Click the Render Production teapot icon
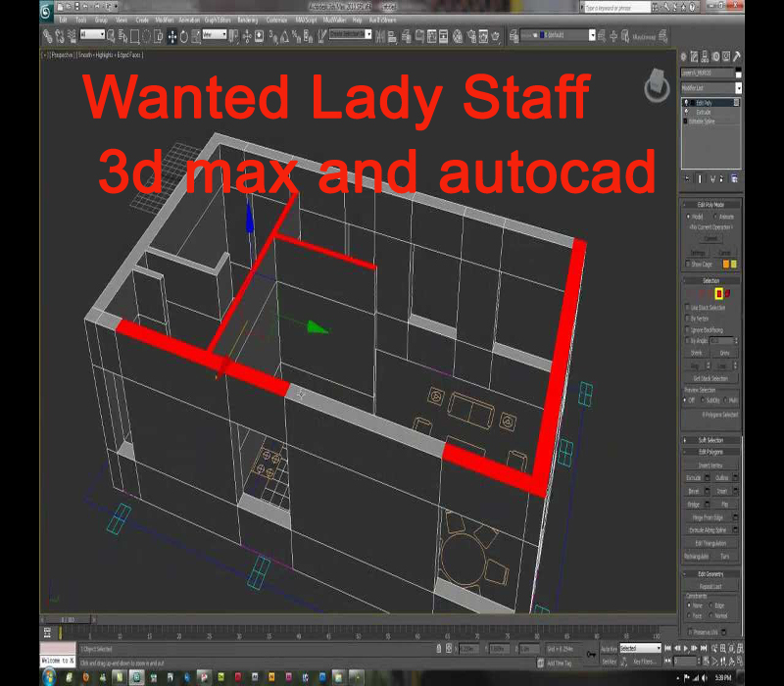The height and width of the screenshot is (686, 784). pyautogui.click(x=496, y=36)
